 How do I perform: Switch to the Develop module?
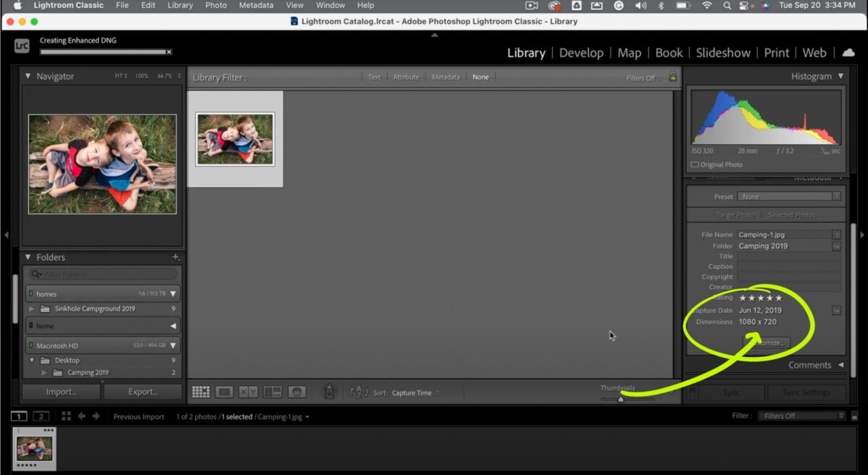click(581, 52)
